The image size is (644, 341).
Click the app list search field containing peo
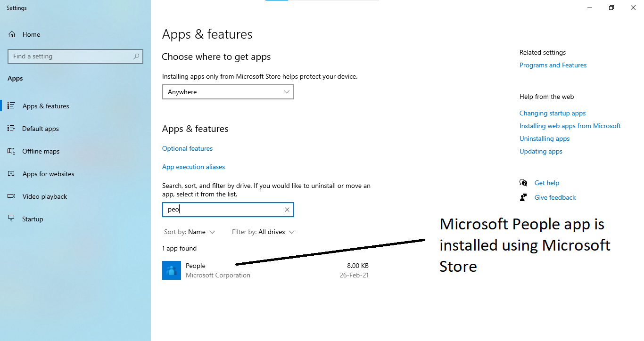[228, 210]
